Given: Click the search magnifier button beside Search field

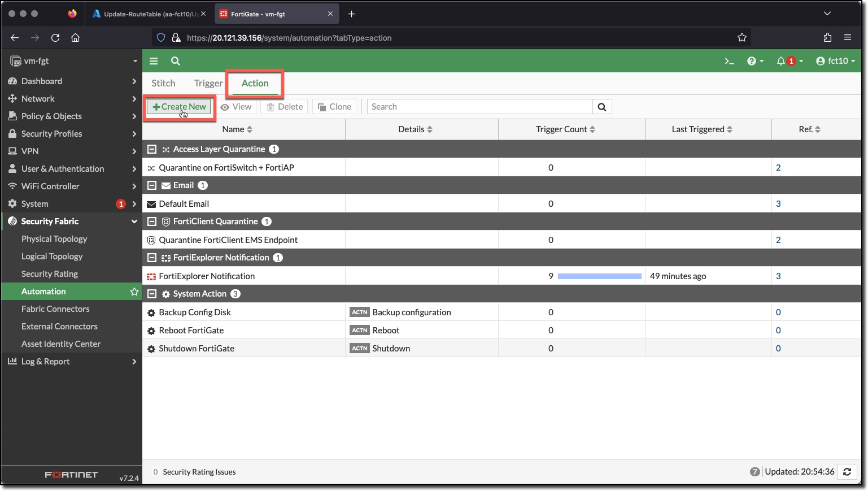Looking at the screenshot, I should point(602,107).
